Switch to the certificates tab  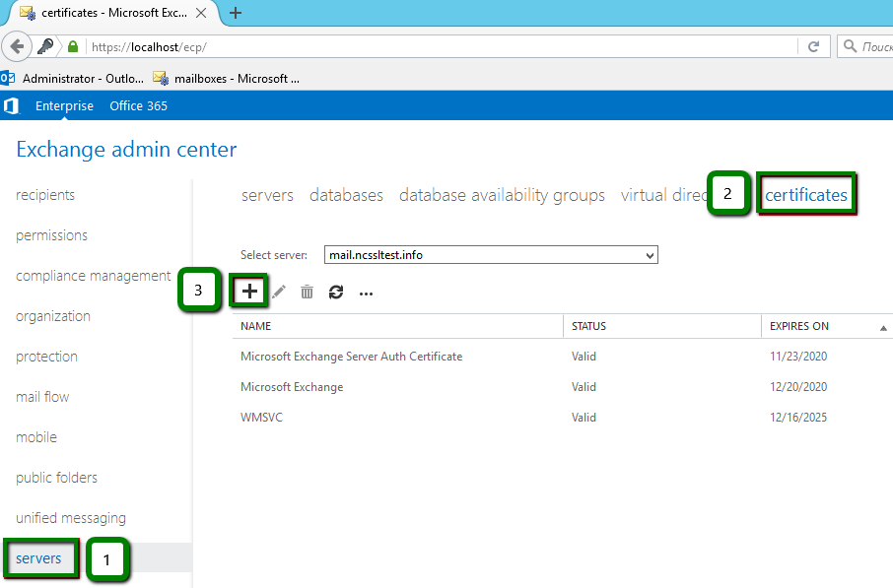806,195
